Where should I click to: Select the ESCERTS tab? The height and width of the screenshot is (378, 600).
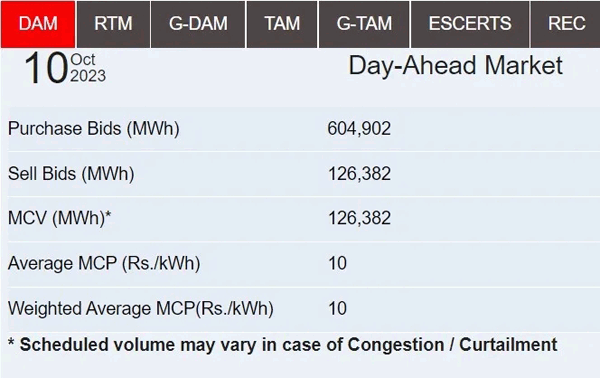click(x=470, y=24)
